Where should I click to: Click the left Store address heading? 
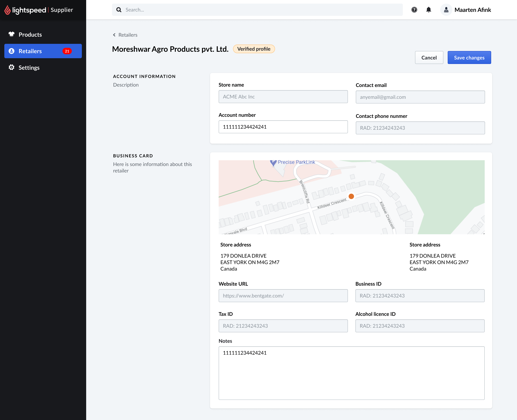pyautogui.click(x=235, y=245)
